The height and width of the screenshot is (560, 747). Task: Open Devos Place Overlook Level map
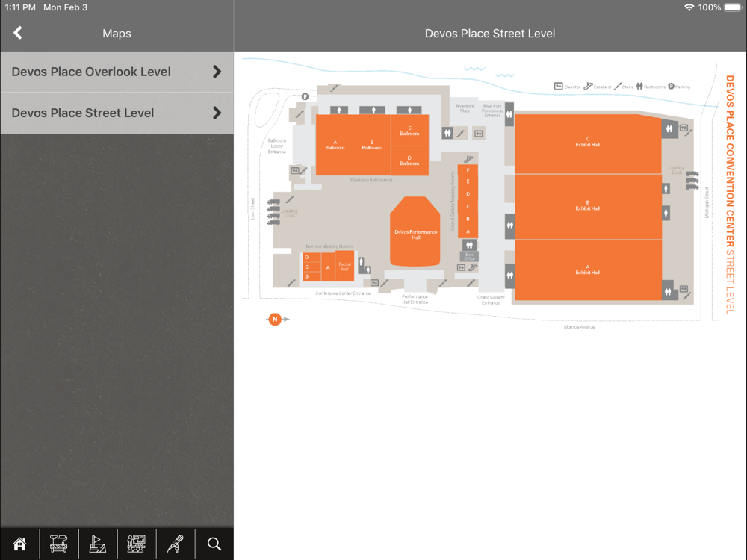pos(117,72)
